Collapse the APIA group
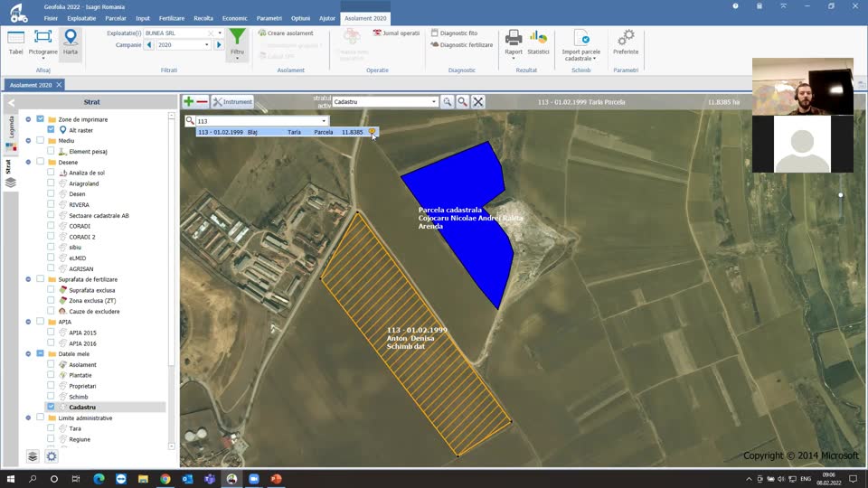 point(28,322)
